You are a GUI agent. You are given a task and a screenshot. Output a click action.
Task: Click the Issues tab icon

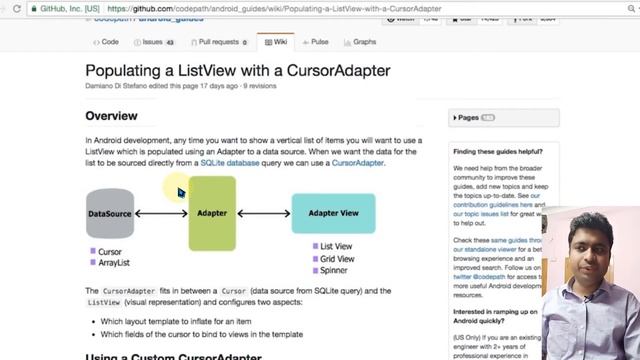click(x=137, y=42)
